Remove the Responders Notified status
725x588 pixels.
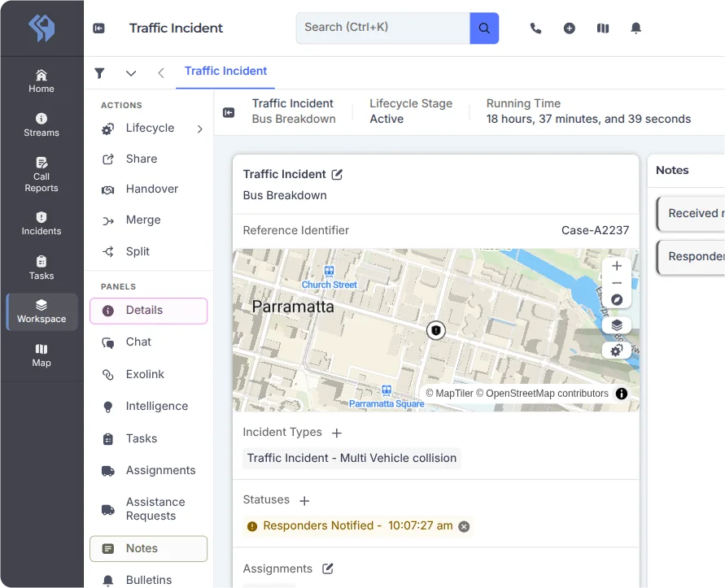[464, 526]
